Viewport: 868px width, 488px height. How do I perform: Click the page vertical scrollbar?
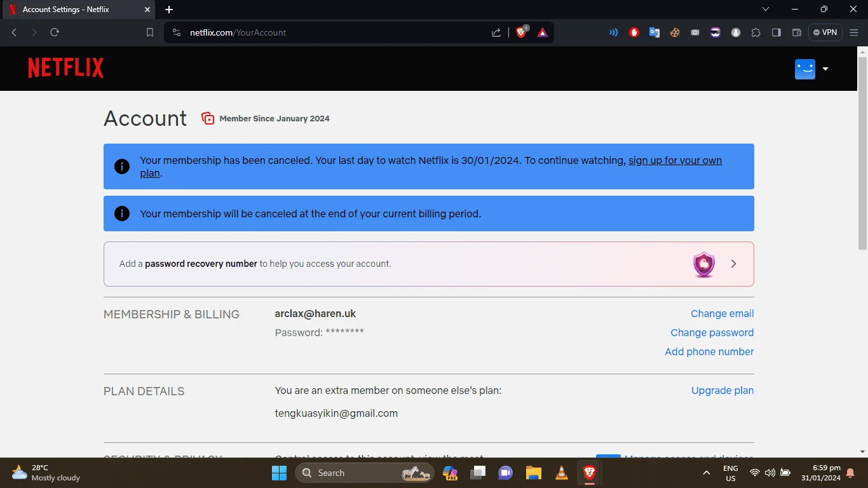(862, 152)
